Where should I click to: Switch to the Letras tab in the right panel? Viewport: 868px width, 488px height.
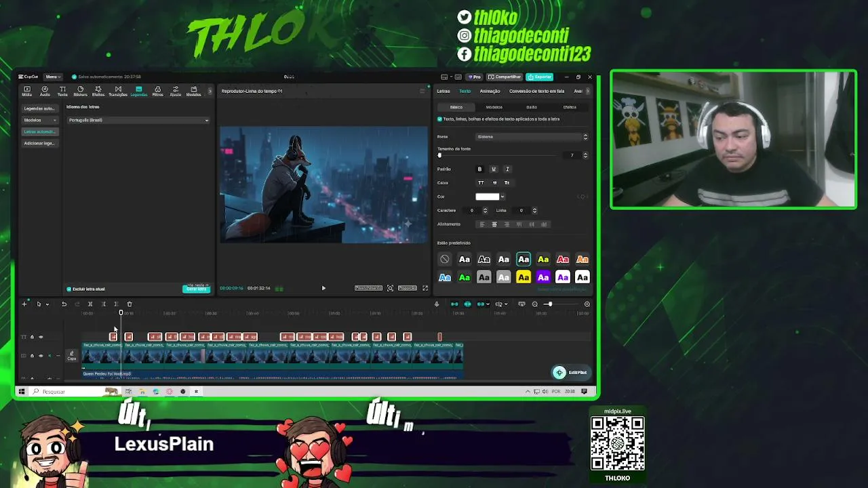tap(443, 91)
